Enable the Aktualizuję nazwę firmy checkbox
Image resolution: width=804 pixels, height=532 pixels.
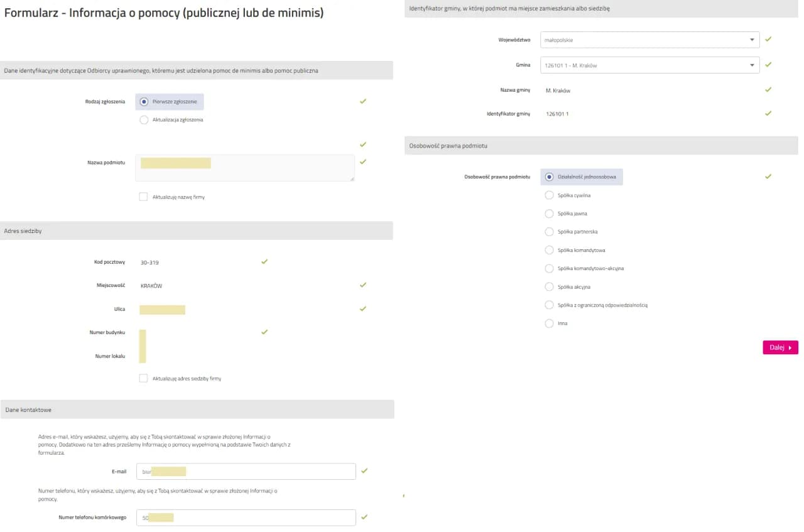tap(144, 197)
